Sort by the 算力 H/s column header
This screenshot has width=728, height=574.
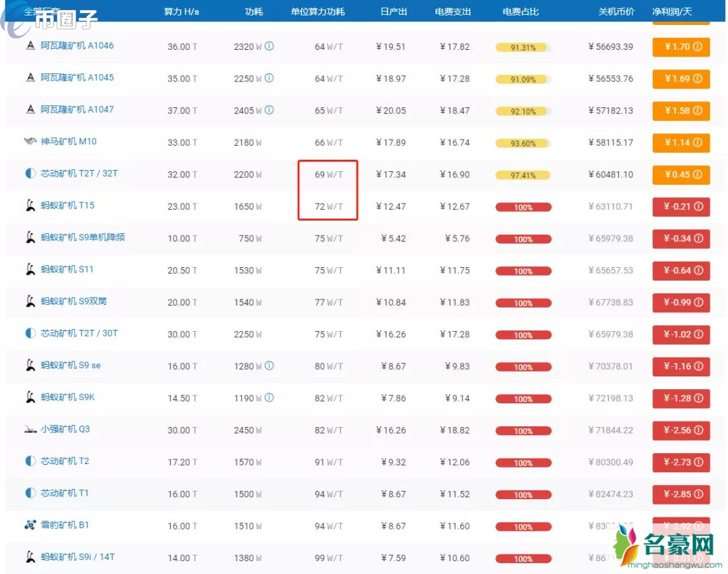(x=181, y=11)
